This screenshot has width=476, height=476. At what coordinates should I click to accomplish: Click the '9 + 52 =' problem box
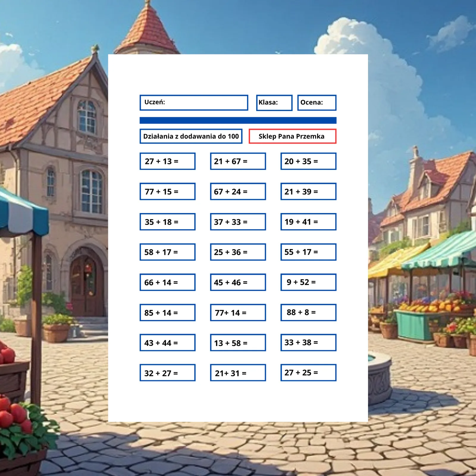point(309,282)
